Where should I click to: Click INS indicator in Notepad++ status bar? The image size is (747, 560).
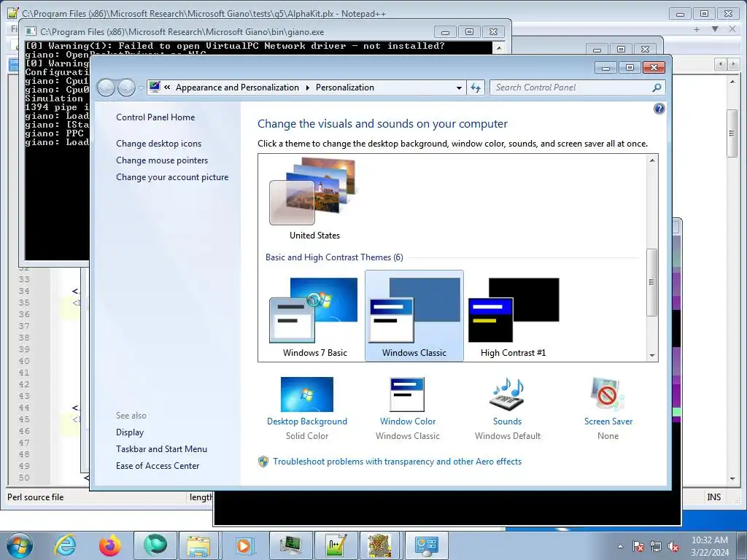(x=713, y=497)
